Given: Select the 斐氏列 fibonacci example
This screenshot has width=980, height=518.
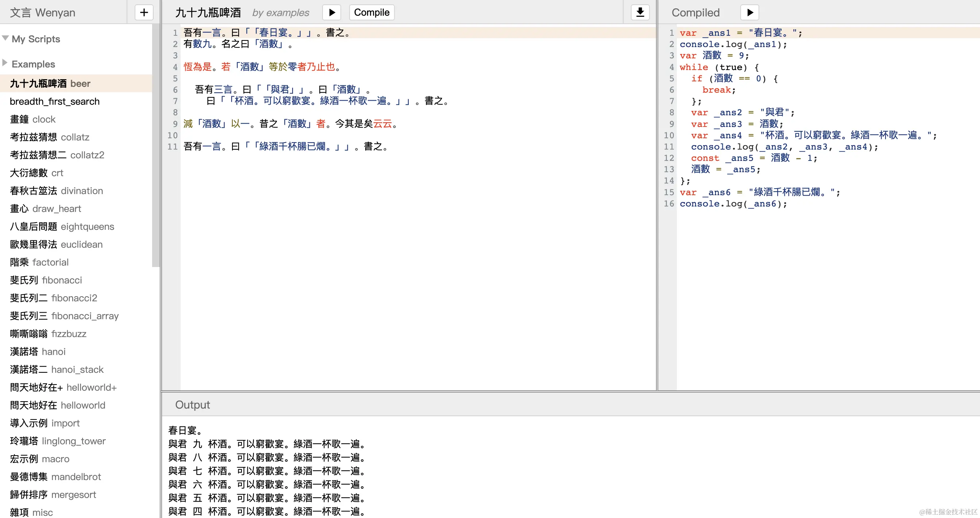Looking at the screenshot, I should point(46,280).
